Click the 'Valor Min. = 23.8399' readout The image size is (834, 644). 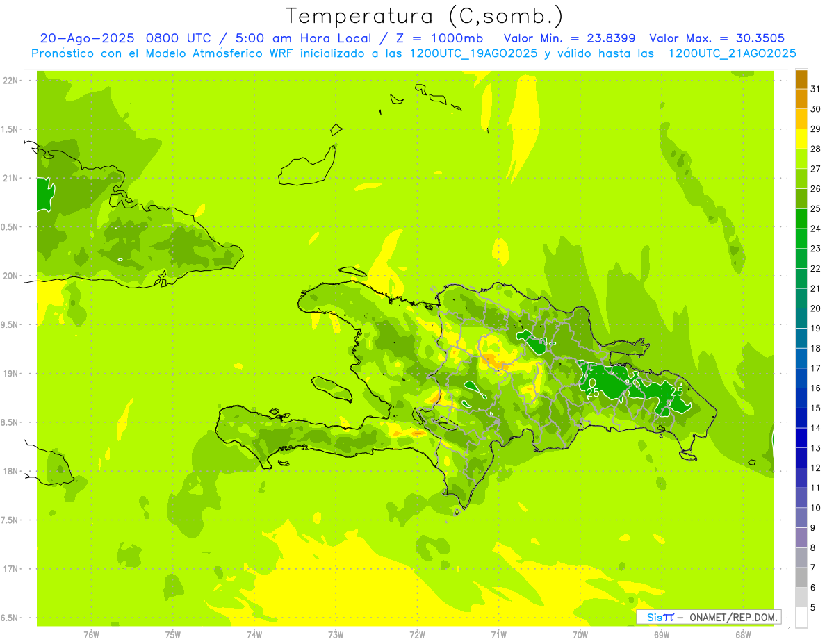(x=569, y=38)
